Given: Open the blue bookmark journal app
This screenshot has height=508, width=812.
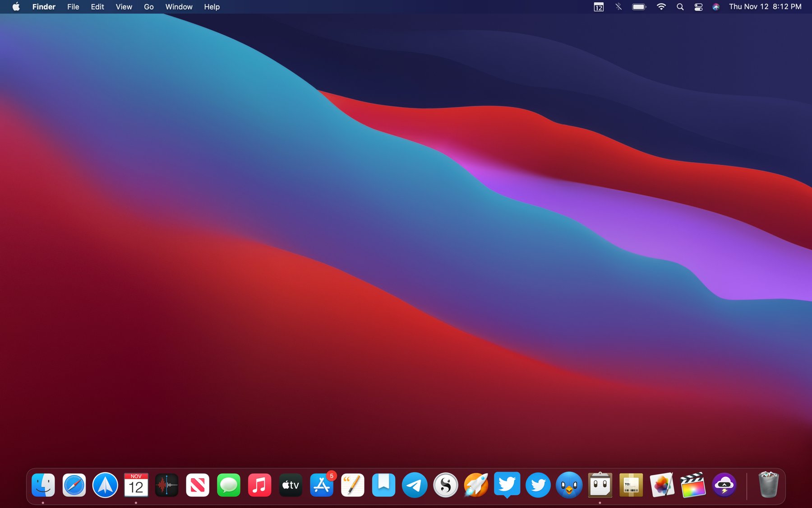Looking at the screenshot, I should (383, 485).
